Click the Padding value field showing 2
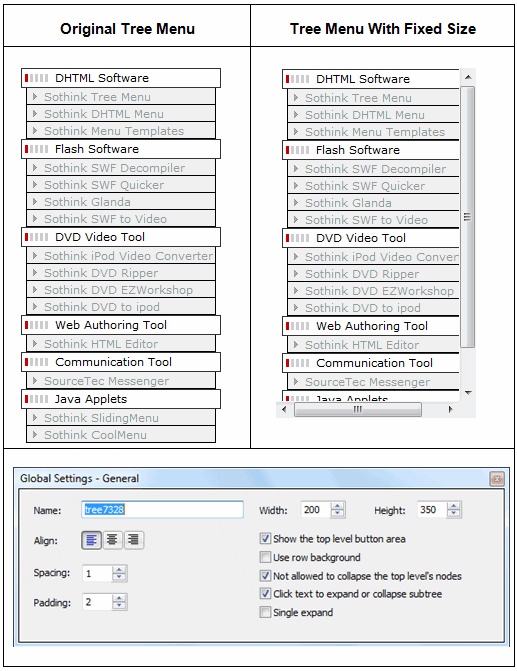The image size is (517, 671). (97, 602)
